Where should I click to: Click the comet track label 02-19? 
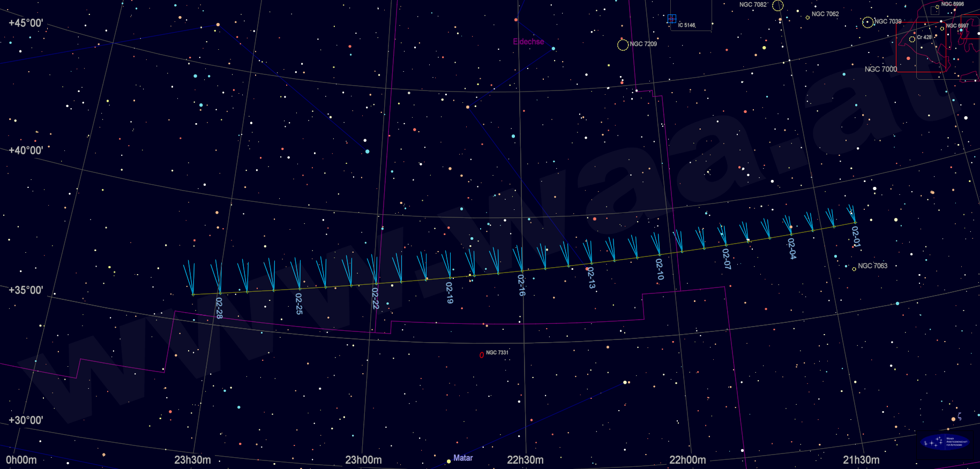[x=450, y=293]
